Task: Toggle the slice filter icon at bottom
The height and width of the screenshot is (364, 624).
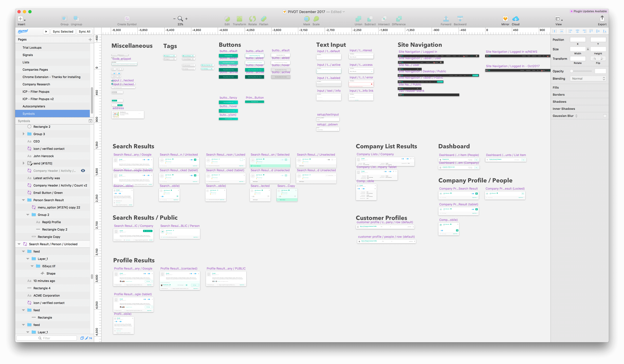Action: coord(87,338)
